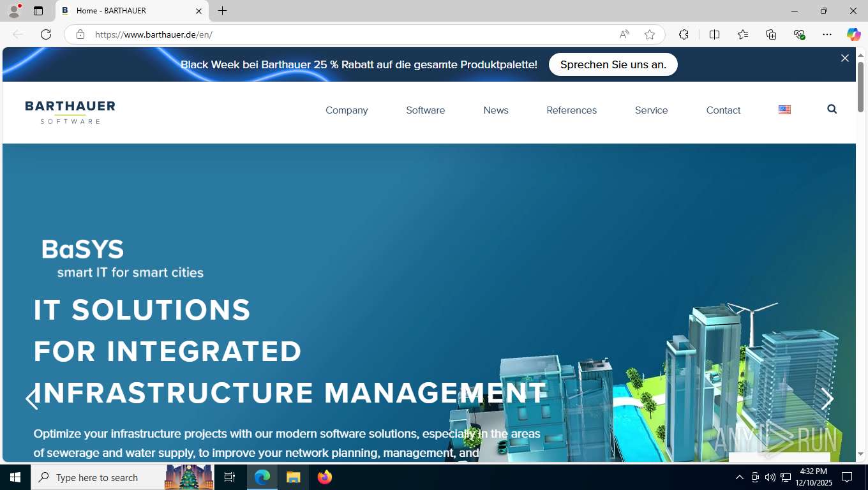Click the Edge icon in taskbar
868x490 pixels.
tap(262, 477)
